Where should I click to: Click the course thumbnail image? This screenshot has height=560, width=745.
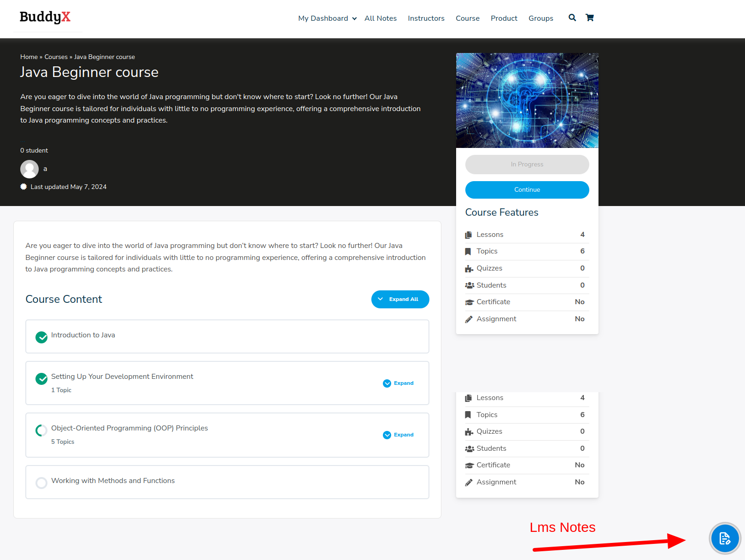coord(527,100)
